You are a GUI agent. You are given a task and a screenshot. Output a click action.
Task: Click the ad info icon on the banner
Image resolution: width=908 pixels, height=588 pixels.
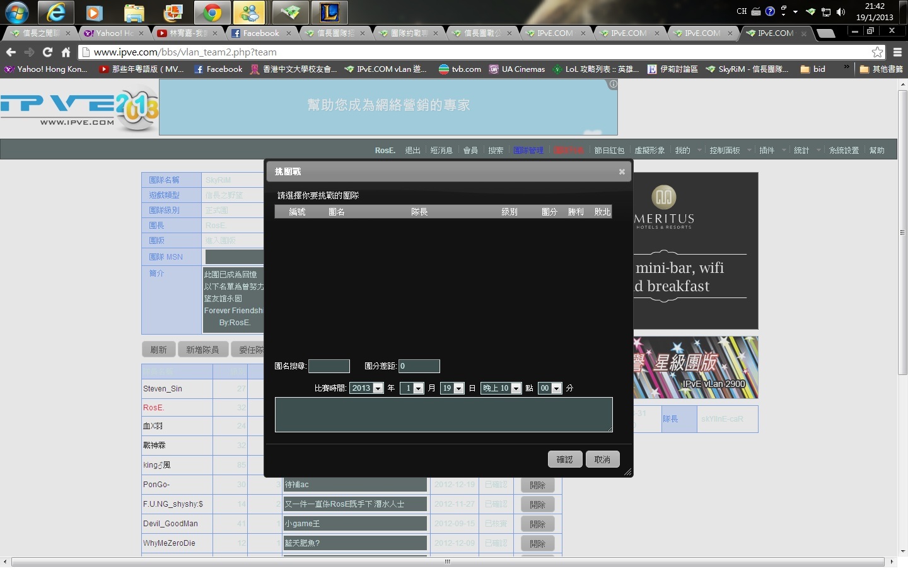pos(613,84)
